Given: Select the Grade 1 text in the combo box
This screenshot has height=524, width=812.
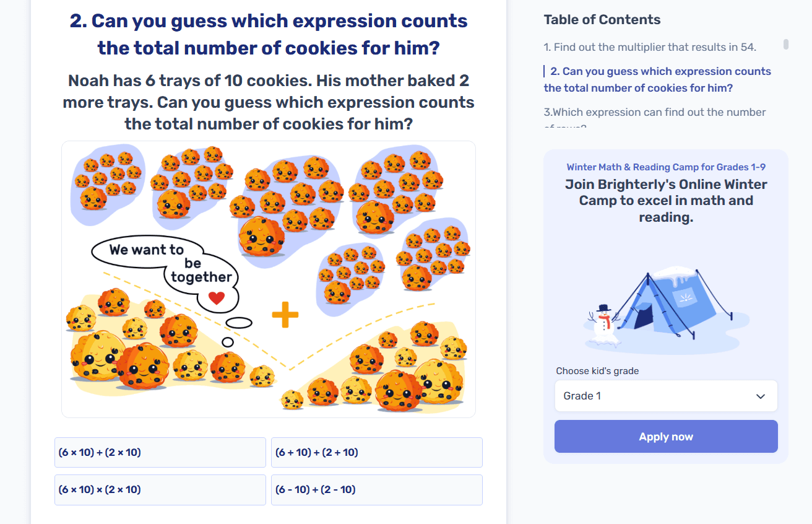Looking at the screenshot, I should (582, 395).
